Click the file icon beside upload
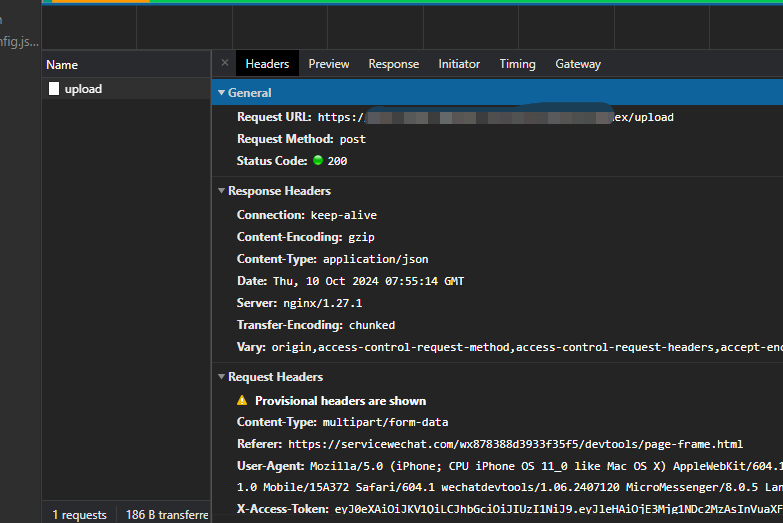 53,89
